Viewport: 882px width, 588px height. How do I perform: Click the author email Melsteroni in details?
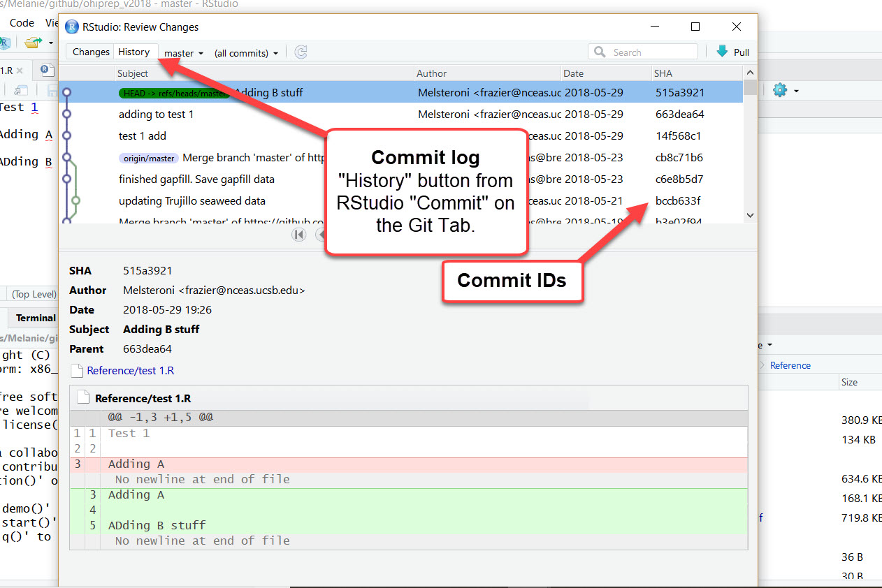(x=214, y=290)
